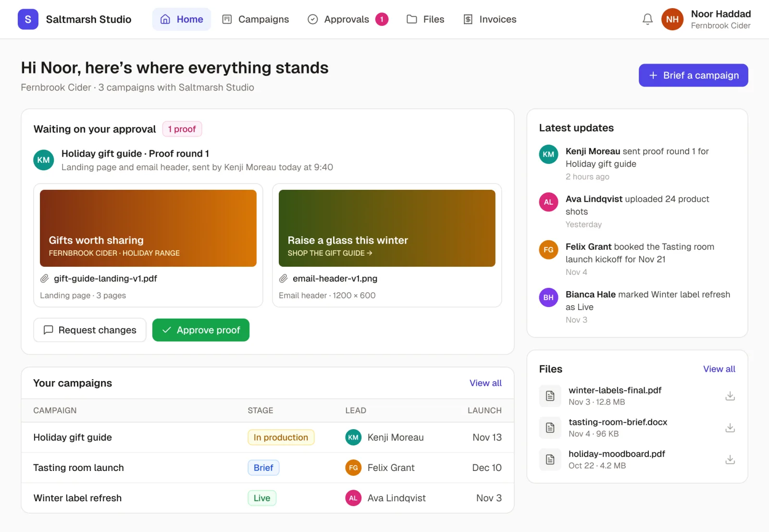Click the NH user avatar
The width and height of the screenshot is (769, 532).
click(x=672, y=19)
